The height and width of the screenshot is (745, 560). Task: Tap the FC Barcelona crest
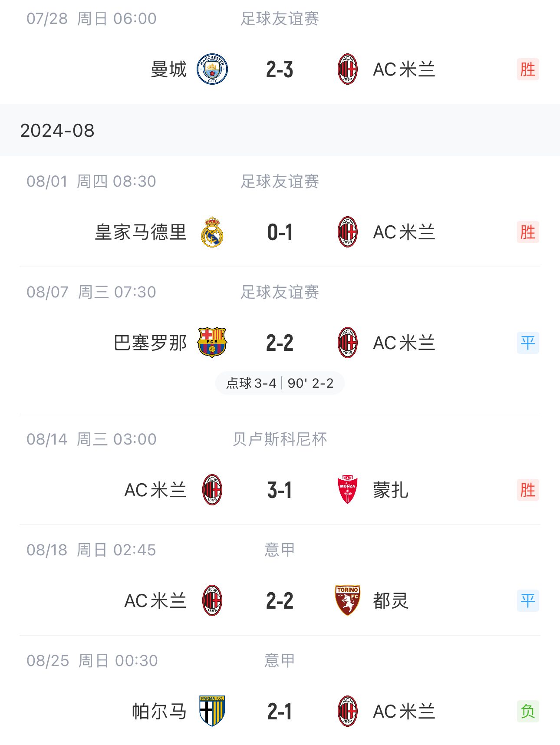212,343
